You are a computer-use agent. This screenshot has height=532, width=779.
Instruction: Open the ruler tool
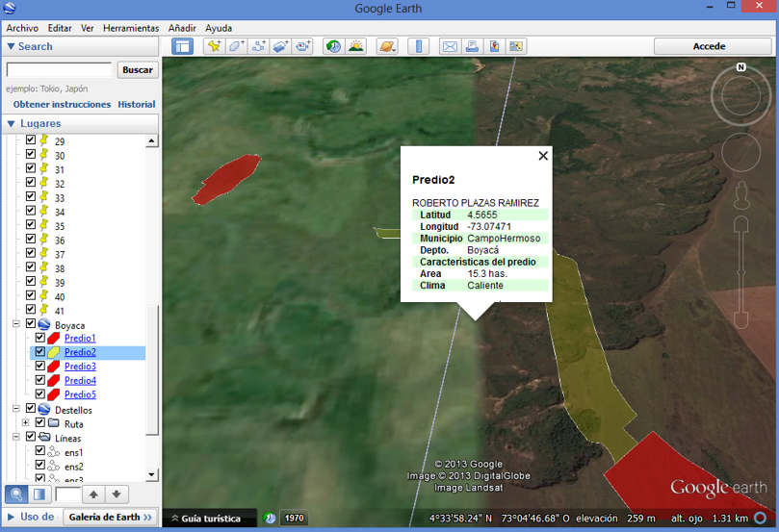pyautogui.click(x=418, y=46)
